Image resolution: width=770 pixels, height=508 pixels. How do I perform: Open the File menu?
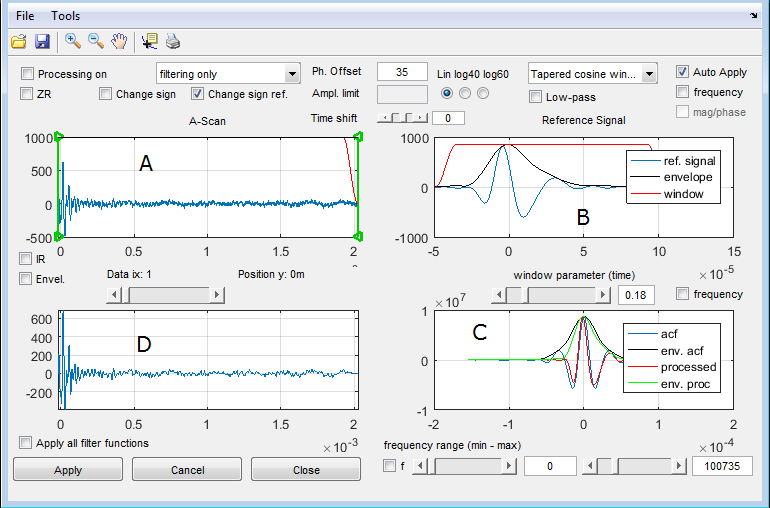click(x=25, y=16)
